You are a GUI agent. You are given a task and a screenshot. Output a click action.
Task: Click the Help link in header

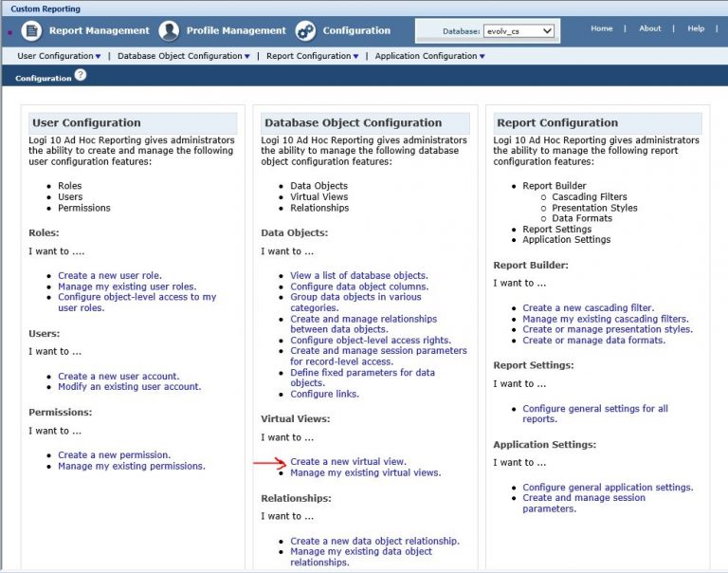696,28
